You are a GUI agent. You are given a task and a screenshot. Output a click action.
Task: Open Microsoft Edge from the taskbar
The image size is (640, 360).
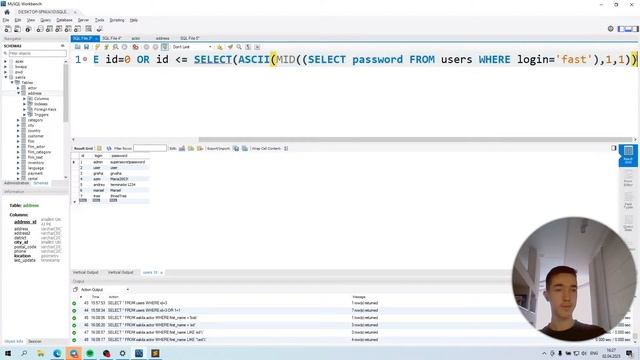click(x=57, y=353)
